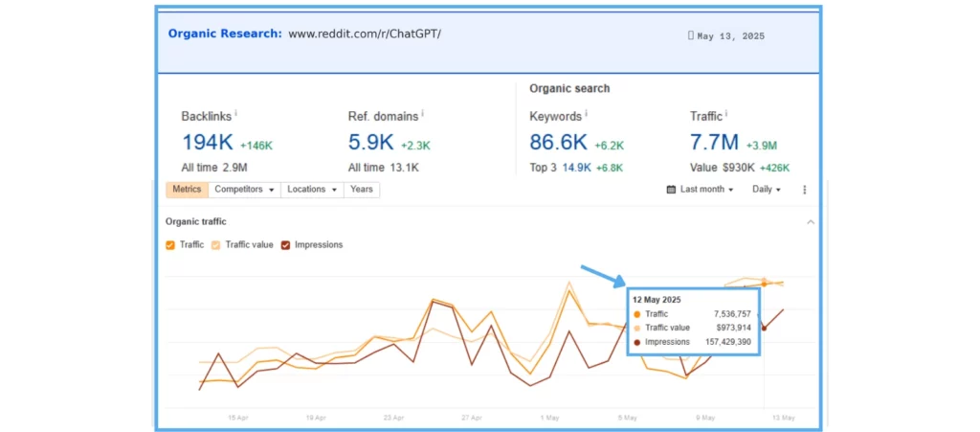980x432 pixels.
Task: Open the three-dot chart options menu
Action: point(804,190)
